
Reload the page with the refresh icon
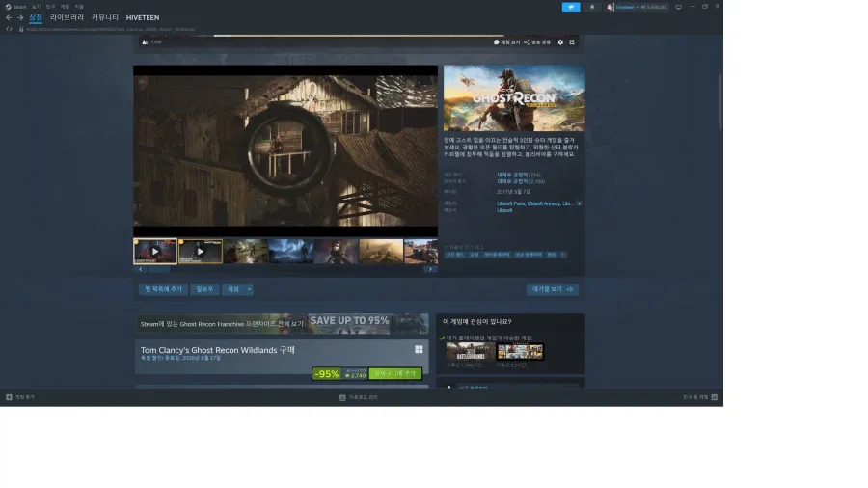[x=9, y=29]
